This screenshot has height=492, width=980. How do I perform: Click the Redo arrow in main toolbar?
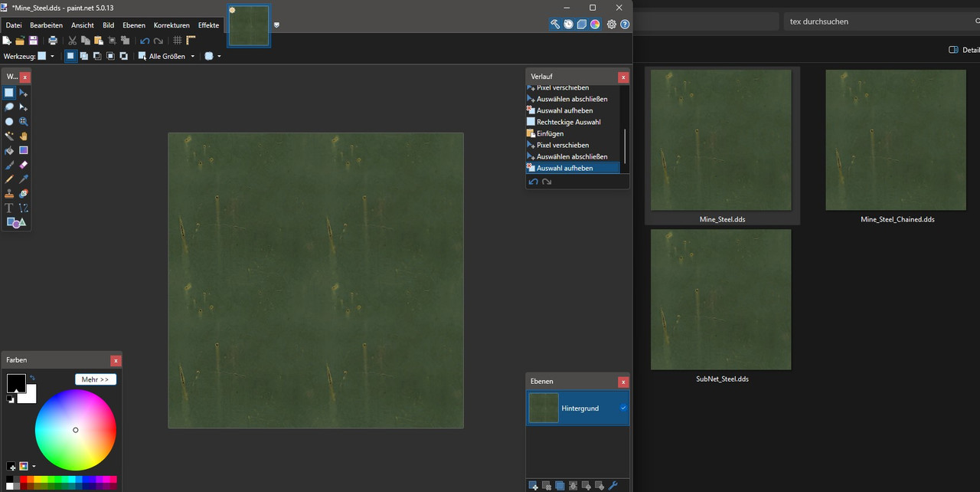point(158,41)
